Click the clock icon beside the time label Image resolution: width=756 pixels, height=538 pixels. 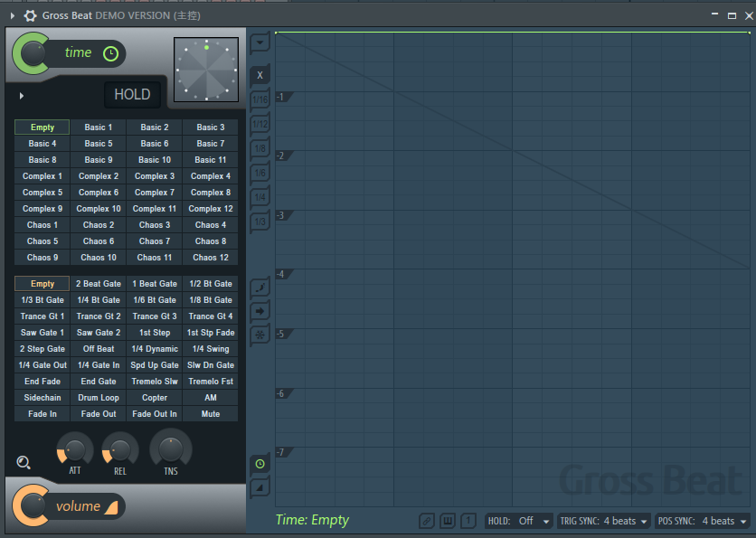pyautogui.click(x=109, y=53)
